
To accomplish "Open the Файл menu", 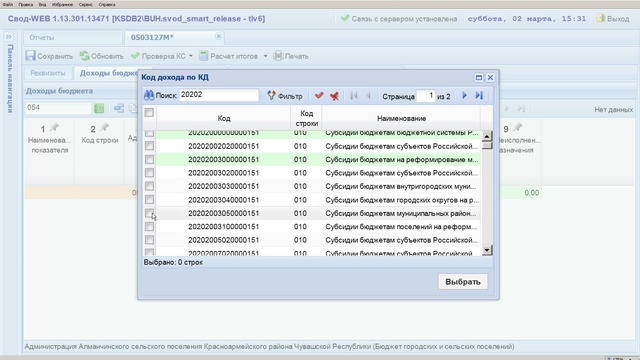I will (8, 4).
